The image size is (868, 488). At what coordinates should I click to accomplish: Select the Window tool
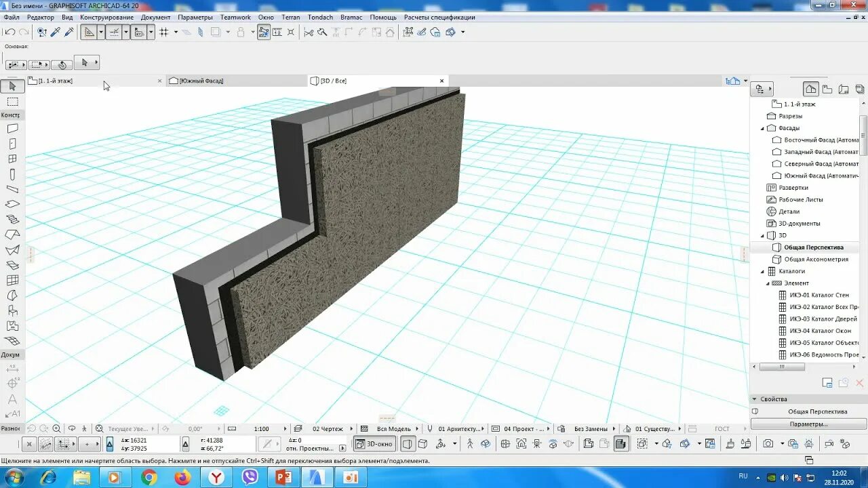12,159
